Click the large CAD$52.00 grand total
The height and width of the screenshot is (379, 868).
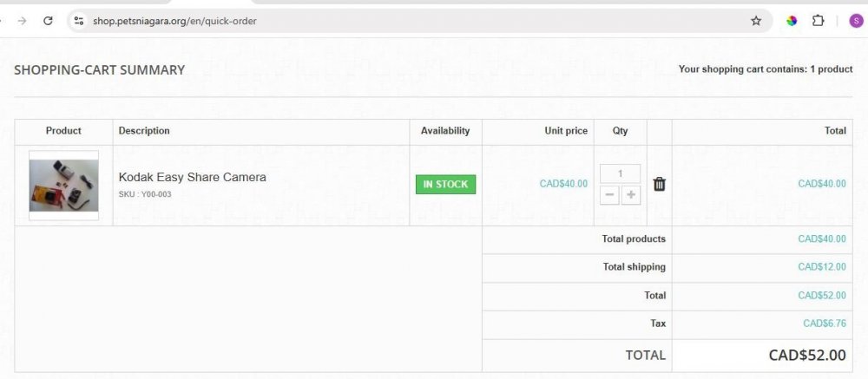coord(807,356)
